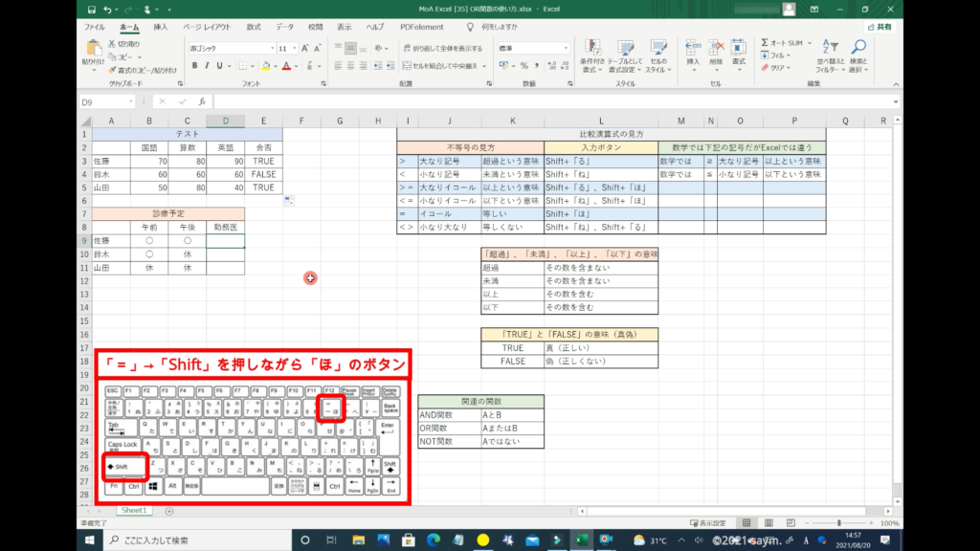Click the Paste clipboard icon
The image size is (980, 551).
94,48
